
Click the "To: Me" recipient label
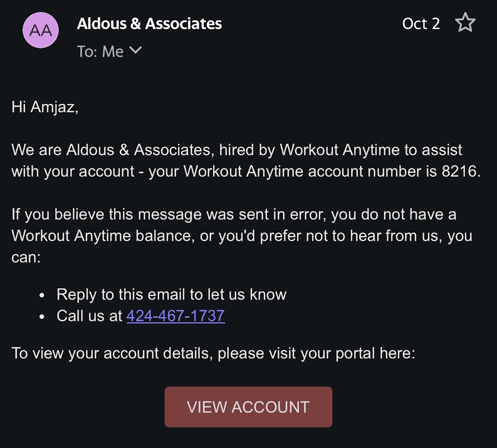tap(100, 51)
